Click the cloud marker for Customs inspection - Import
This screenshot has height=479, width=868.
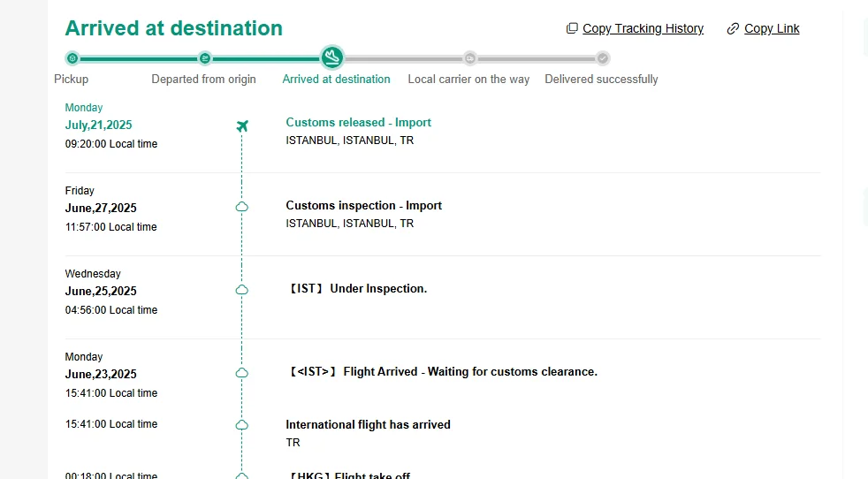(242, 207)
